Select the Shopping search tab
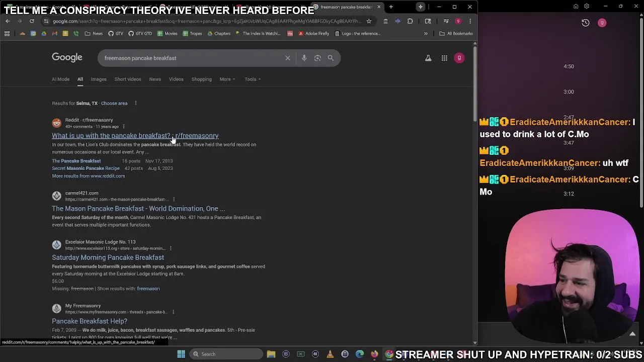Viewport: 644px width, 362px height. point(201,79)
